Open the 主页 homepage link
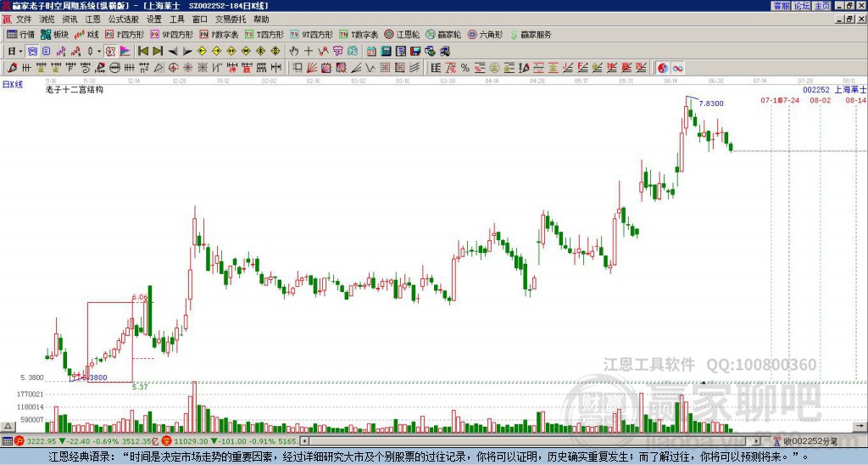868x465 pixels. 822,6
